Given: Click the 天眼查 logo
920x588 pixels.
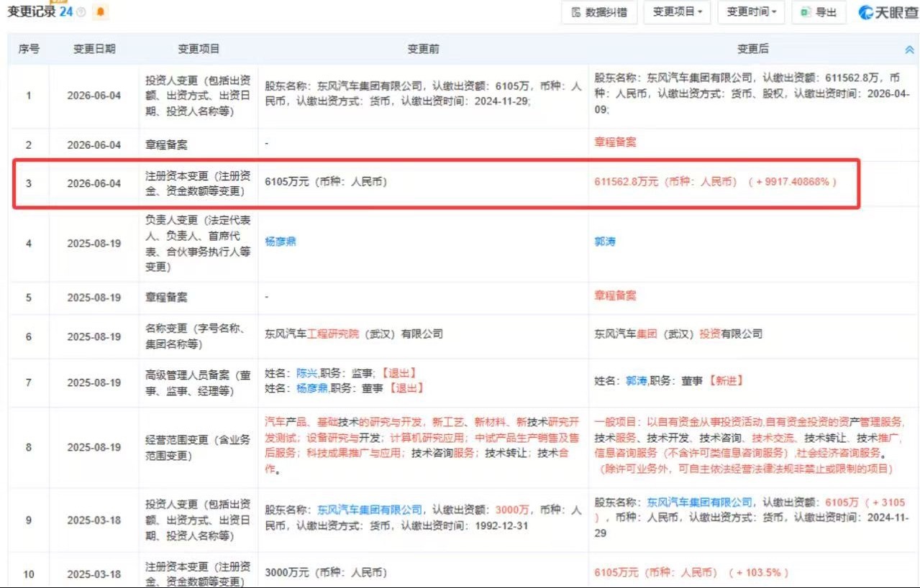Looking at the screenshot, I should [888, 13].
